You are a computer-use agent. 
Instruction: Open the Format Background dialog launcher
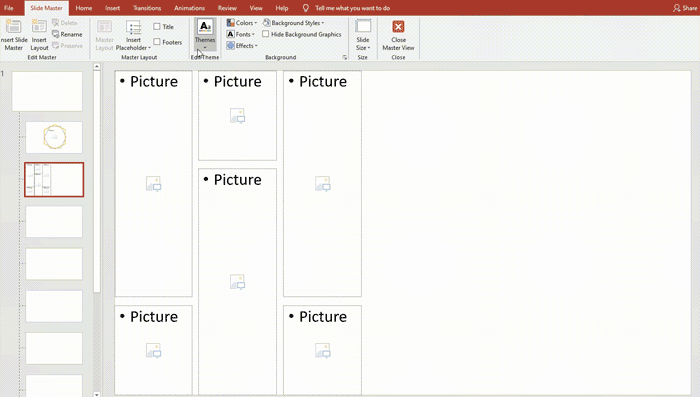[x=345, y=57]
